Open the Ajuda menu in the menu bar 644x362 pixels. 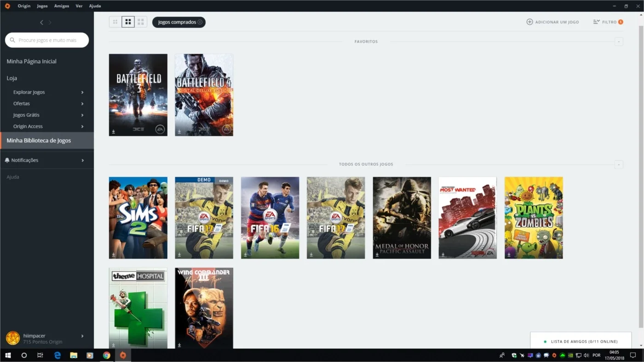point(95,6)
